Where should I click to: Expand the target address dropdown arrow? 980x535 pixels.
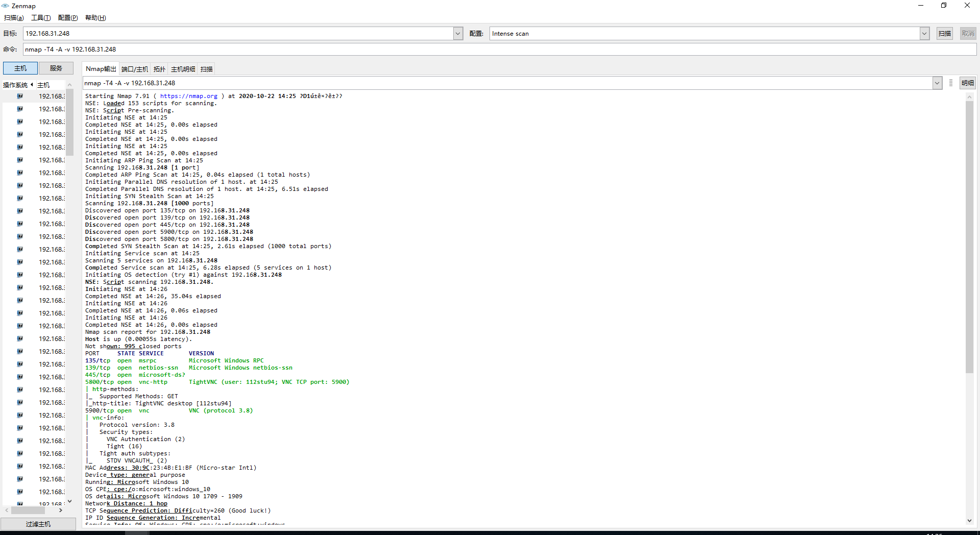(458, 34)
